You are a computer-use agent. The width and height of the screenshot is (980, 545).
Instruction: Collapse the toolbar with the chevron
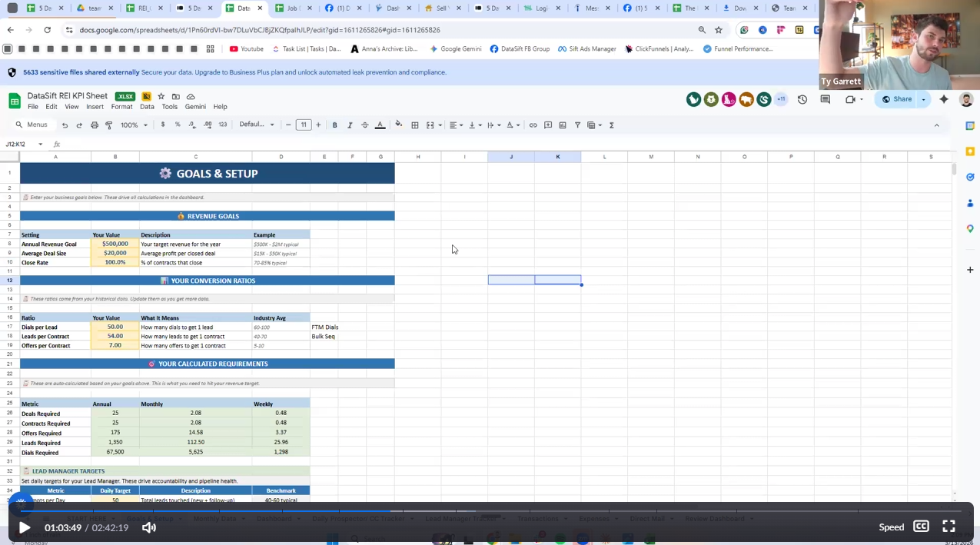click(936, 125)
